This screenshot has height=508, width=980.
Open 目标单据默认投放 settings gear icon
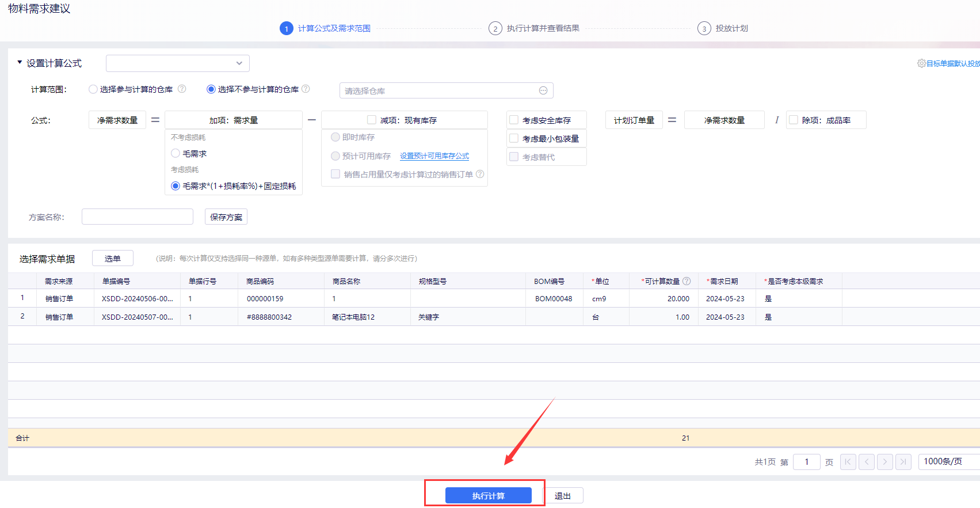click(921, 63)
